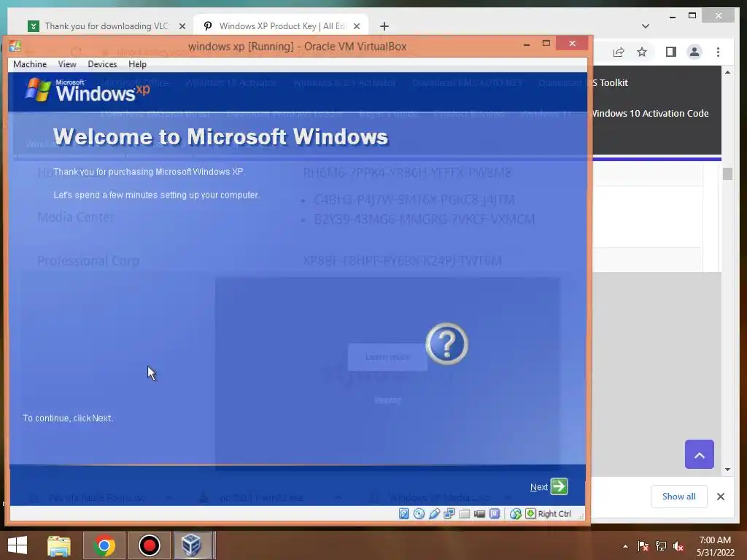Click the network tray icon
Screen dimensions: 747x560
coord(661,546)
